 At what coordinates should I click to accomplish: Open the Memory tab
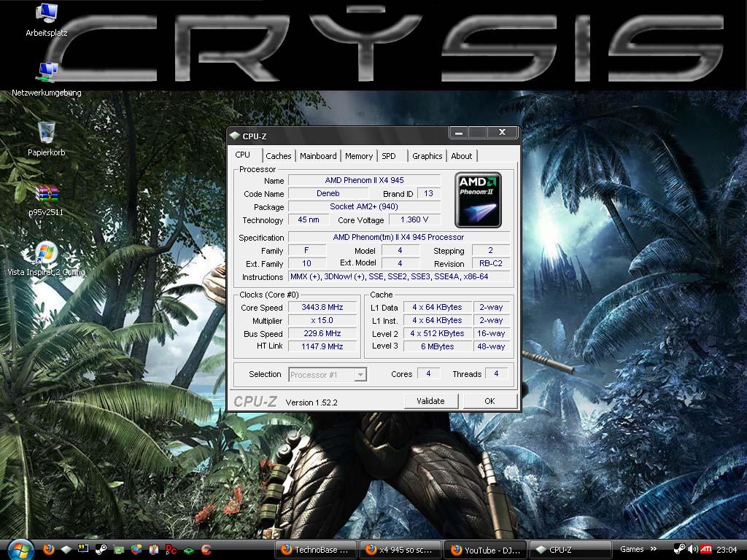[x=359, y=156]
